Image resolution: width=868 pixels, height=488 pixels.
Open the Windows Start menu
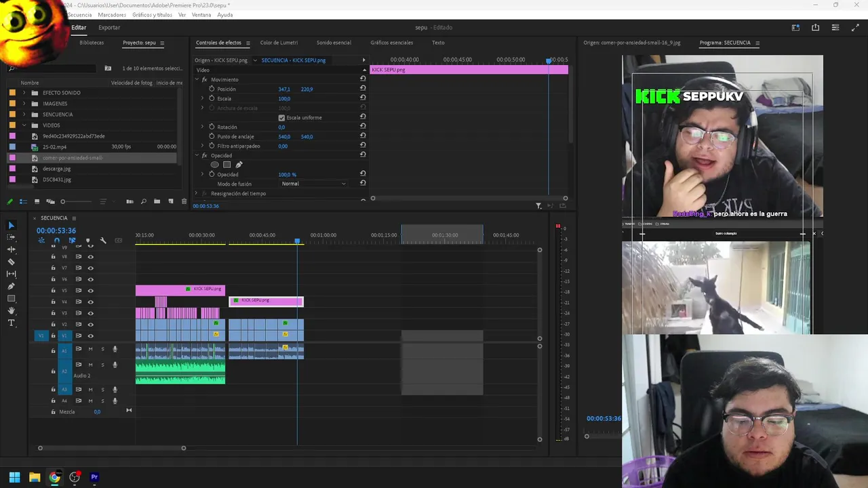tap(14, 477)
